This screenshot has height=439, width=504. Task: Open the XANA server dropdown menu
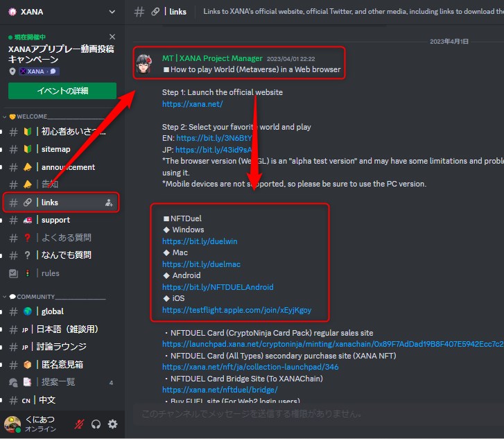click(x=112, y=12)
